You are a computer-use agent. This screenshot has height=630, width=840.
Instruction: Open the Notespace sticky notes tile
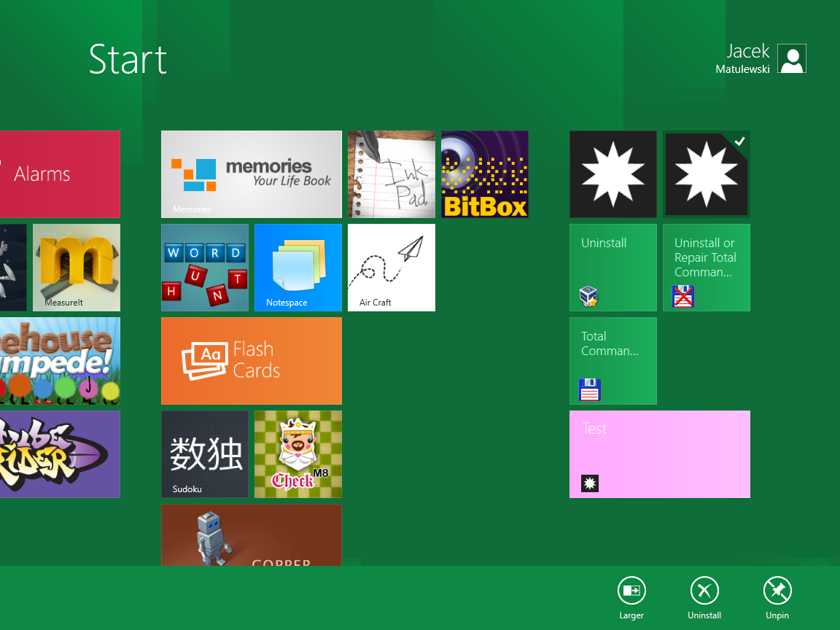(298, 268)
